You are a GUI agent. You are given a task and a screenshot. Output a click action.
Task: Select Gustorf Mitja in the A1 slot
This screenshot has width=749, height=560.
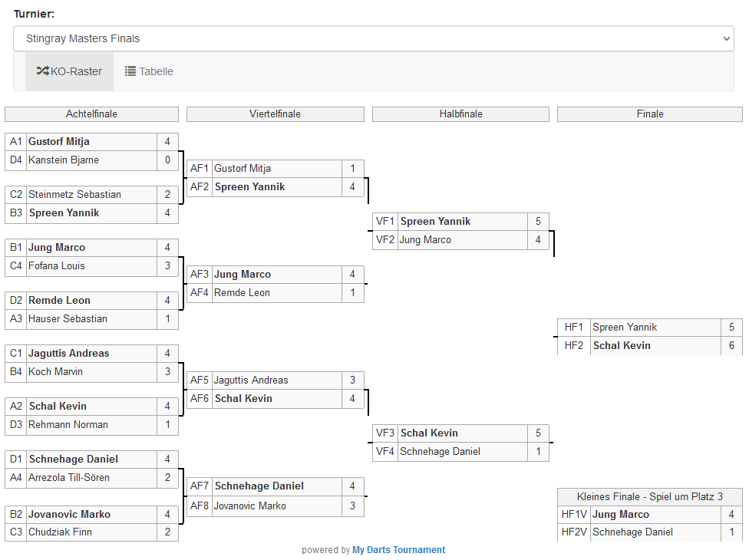[x=59, y=141]
